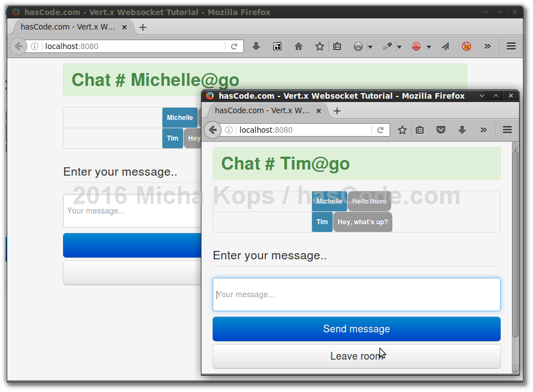Viewport: 533px width, 392px height.
Task: Click the Send message button
Action: [356, 329]
